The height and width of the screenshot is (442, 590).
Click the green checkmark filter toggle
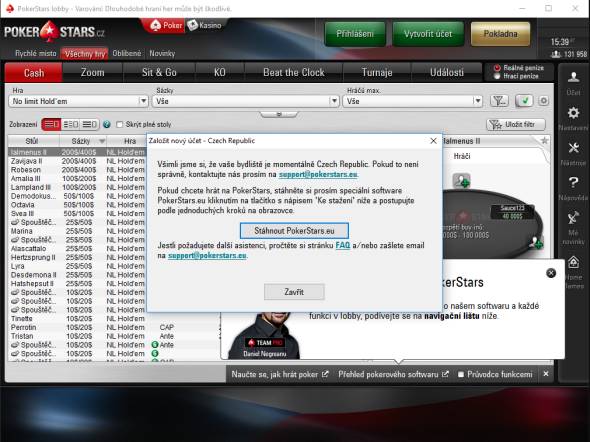(524, 101)
